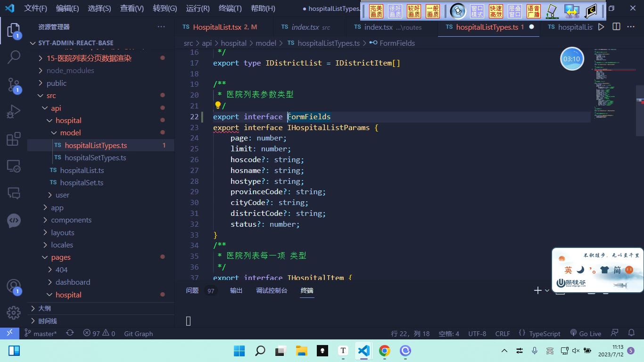
Task: Open File Explorer from Windows taskbar
Action: (301, 351)
